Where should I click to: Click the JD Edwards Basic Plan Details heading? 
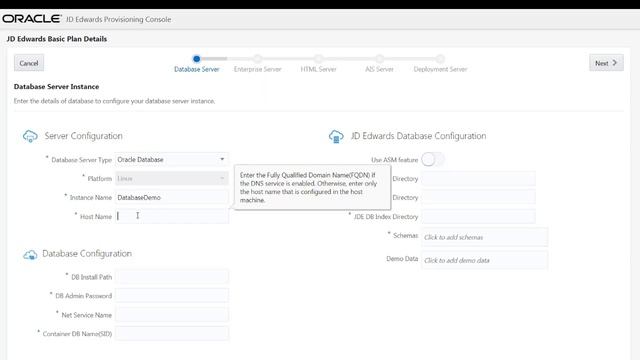coord(57,39)
